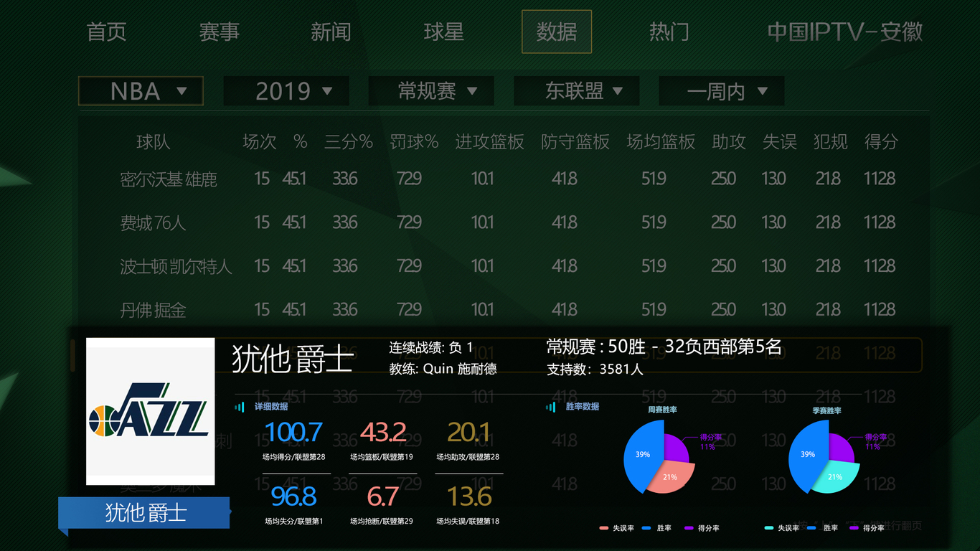Expand the 常规赛 dropdown
The height and width of the screenshot is (551, 980).
[431, 91]
